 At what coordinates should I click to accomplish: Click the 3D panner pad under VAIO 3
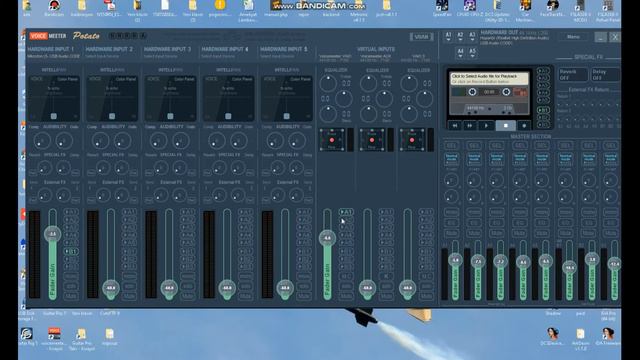pos(412,140)
